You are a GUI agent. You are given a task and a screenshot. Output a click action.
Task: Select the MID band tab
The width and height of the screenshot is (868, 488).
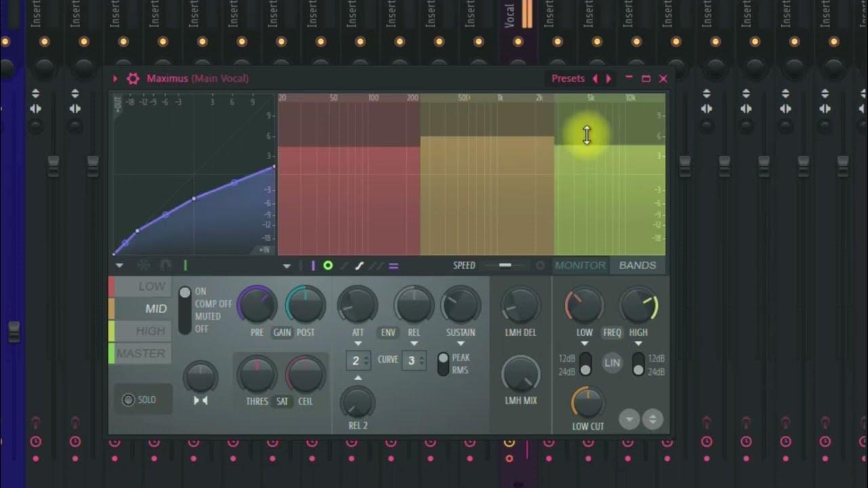[140, 309]
